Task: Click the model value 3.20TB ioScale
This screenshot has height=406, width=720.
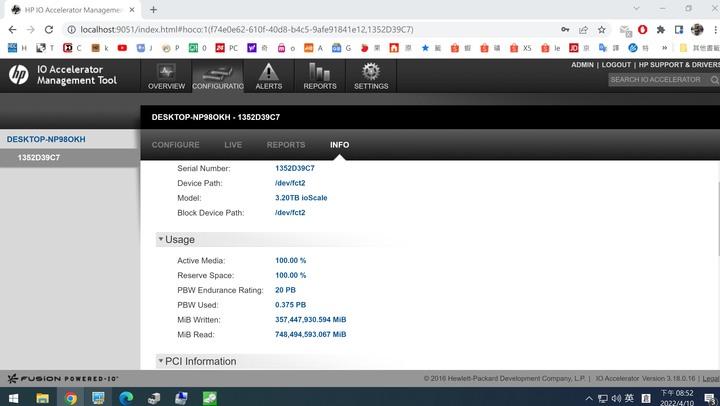Action: [301, 198]
